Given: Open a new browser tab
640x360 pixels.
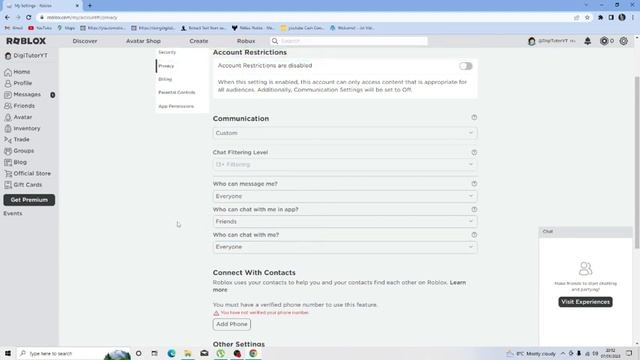Looking at the screenshot, I should (x=90, y=6).
